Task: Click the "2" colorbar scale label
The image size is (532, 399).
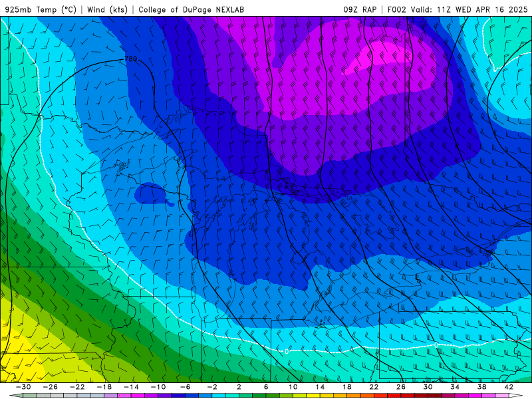Action: click(x=239, y=387)
